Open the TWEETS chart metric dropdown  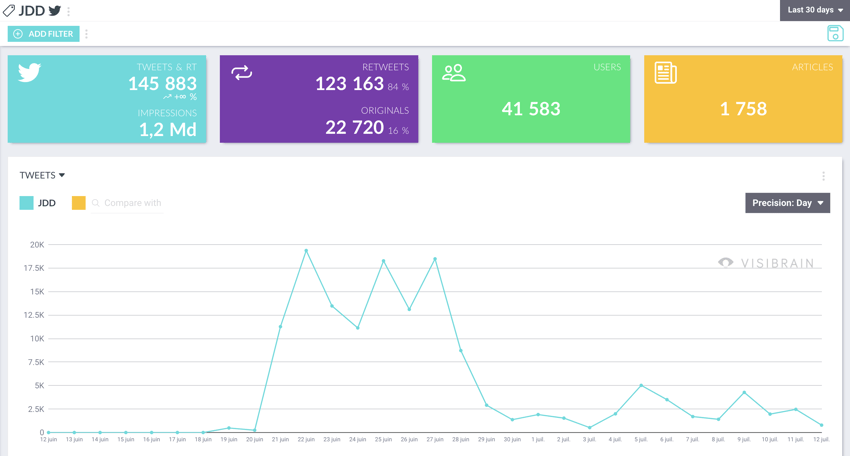pos(42,175)
